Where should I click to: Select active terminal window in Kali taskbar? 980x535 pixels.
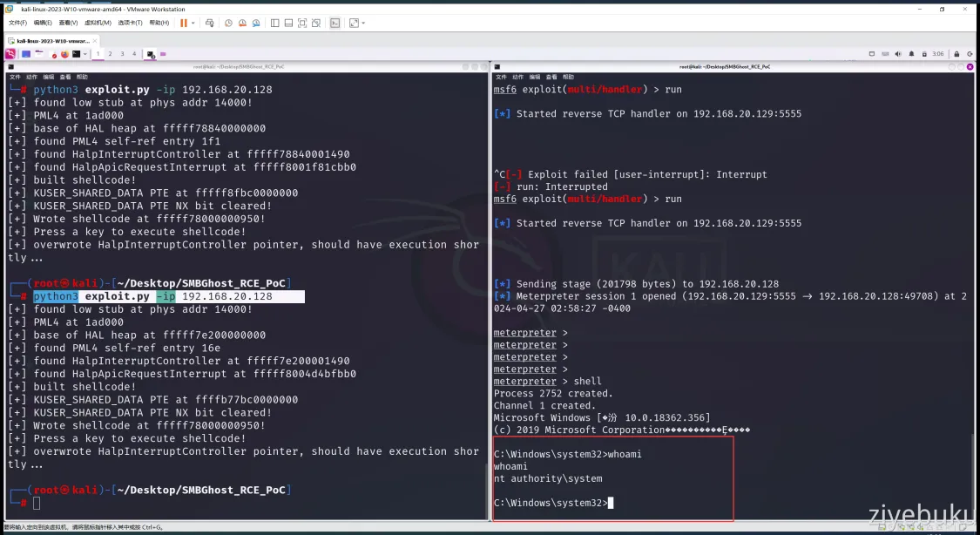[150, 54]
